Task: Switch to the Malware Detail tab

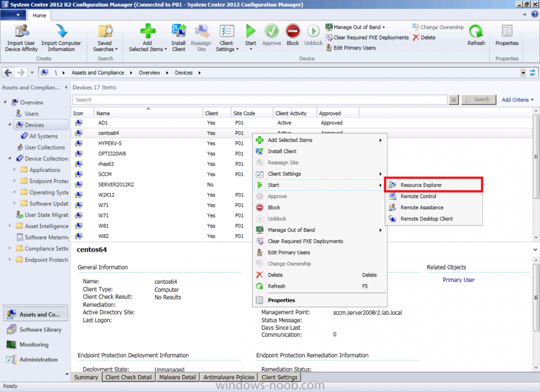Action: [177, 377]
